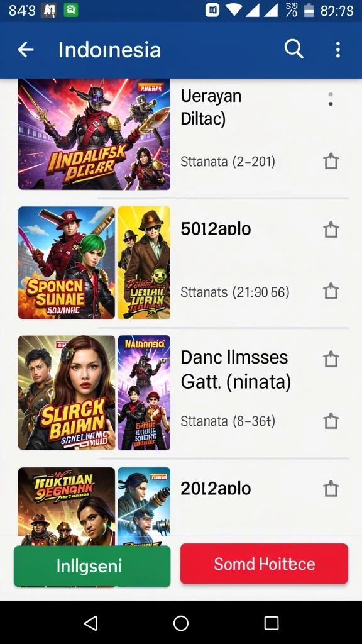This screenshot has height=644, width=362.
Task: Open the Sponcn Sunaie cover thumbnail
Action: point(67,262)
